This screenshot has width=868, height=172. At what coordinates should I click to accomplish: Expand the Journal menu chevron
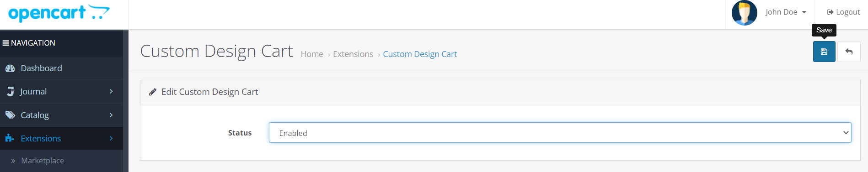[111, 92]
